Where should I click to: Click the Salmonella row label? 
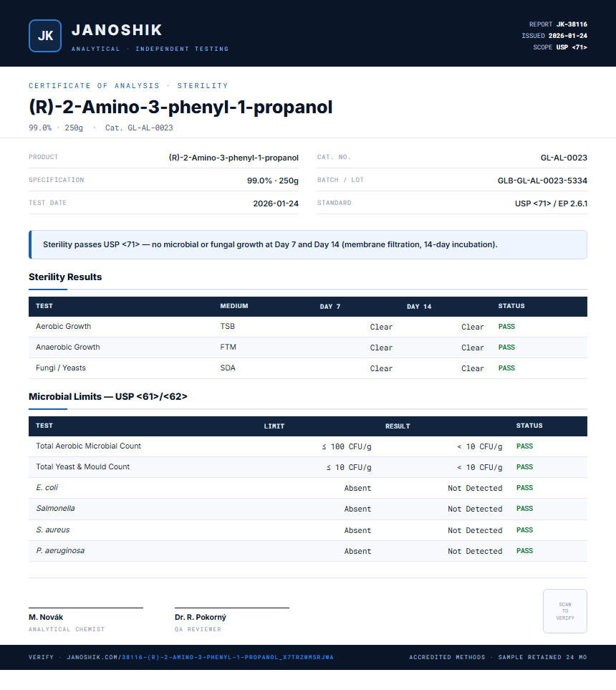[55, 508]
